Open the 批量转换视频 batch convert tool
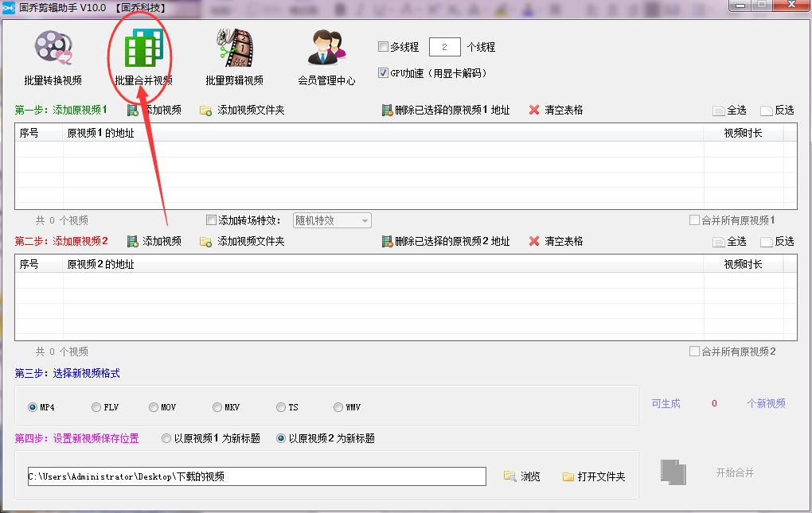 [x=53, y=56]
